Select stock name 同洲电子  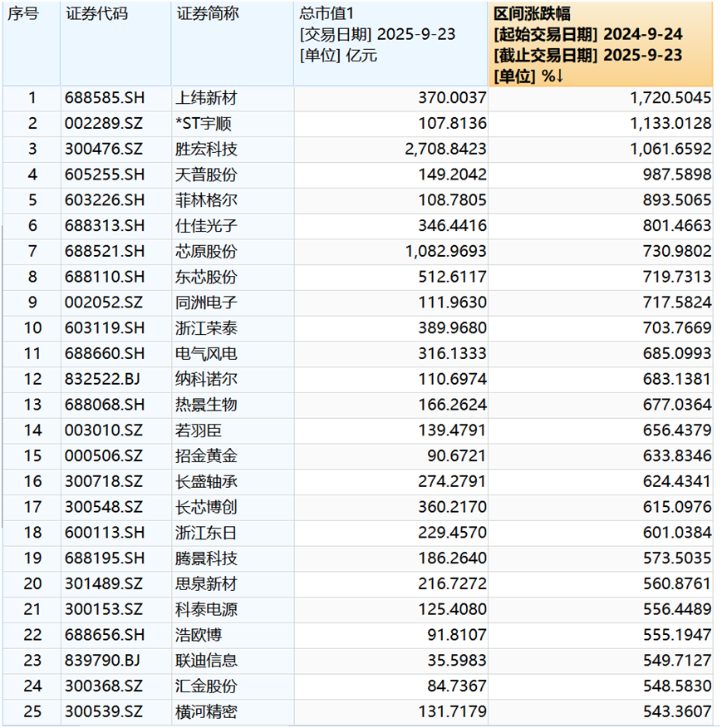(206, 303)
